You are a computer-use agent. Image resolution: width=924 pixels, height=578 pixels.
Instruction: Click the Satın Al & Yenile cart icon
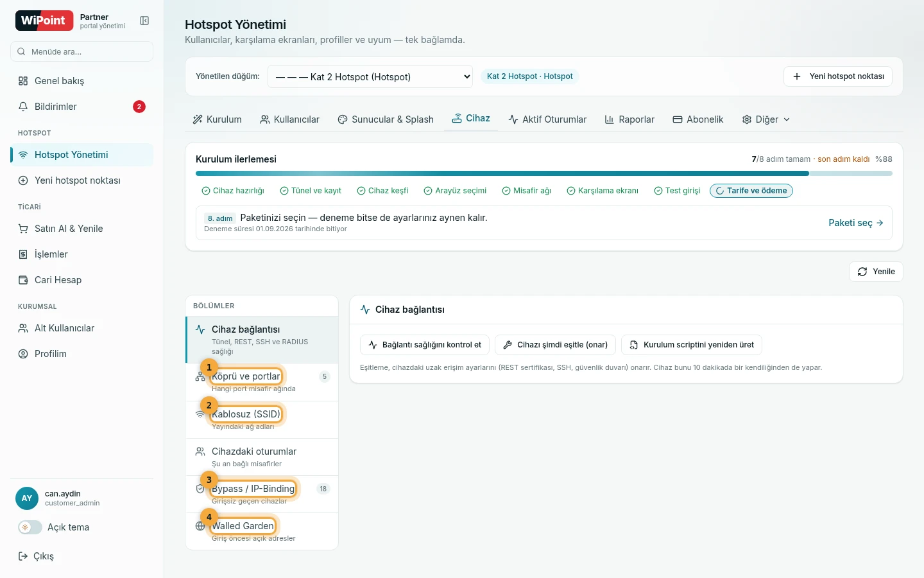(23, 229)
